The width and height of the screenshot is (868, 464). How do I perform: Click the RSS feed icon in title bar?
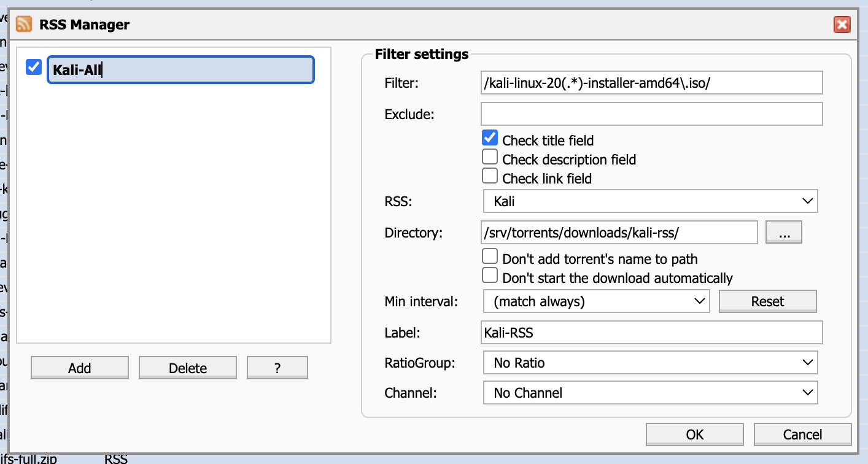coord(24,25)
